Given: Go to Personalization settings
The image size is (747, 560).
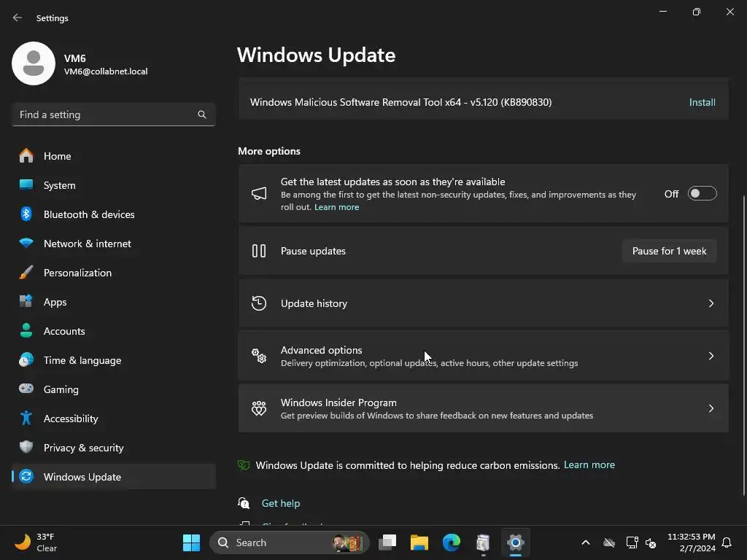Looking at the screenshot, I should (x=113, y=273).
